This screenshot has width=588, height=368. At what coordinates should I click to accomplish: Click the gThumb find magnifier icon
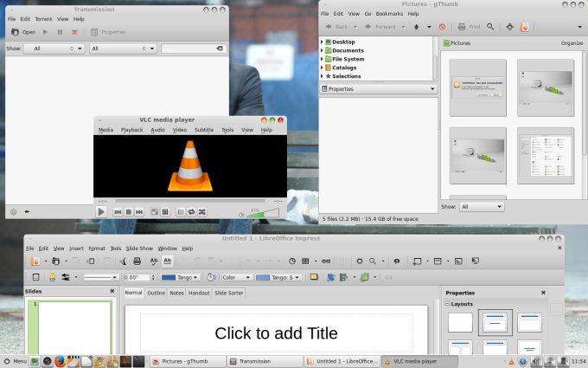[x=490, y=27]
